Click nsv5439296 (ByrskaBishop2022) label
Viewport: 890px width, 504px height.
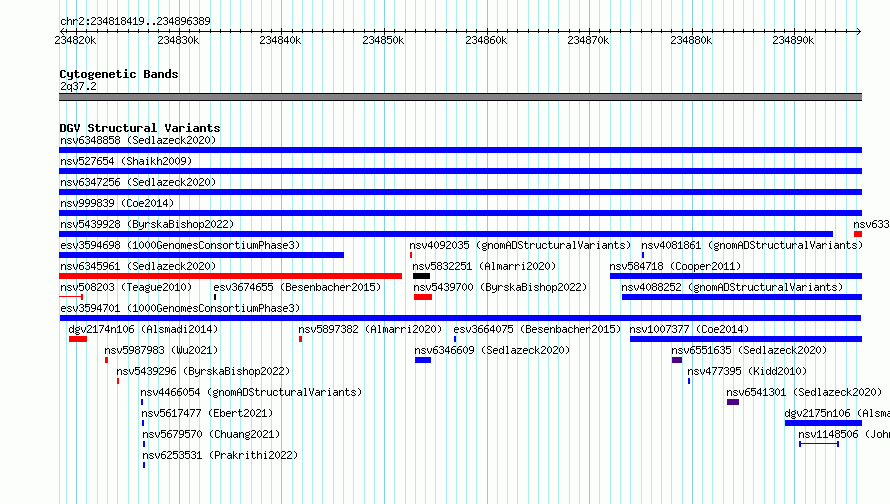tap(203, 371)
